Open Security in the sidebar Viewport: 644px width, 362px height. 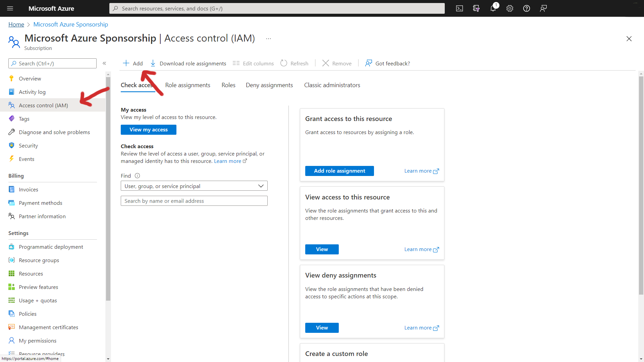[53, 145]
